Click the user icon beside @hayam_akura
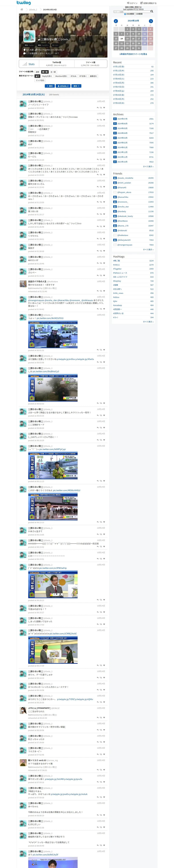 [115, 192]
